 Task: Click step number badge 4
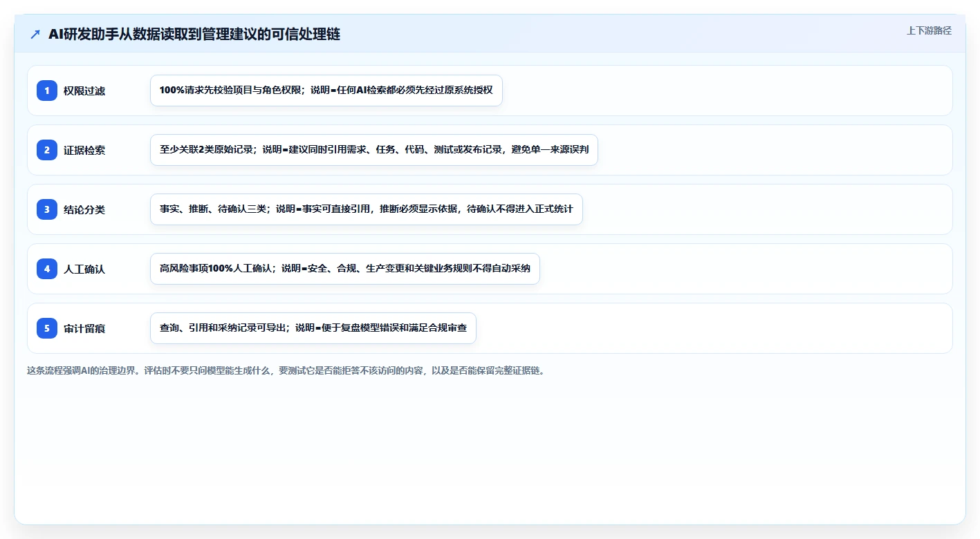(47, 269)
